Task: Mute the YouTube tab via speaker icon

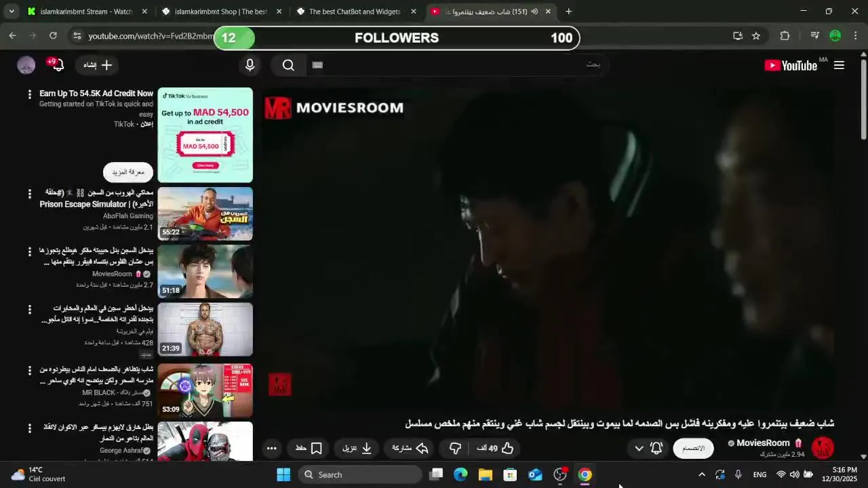Action: point(534,12)
